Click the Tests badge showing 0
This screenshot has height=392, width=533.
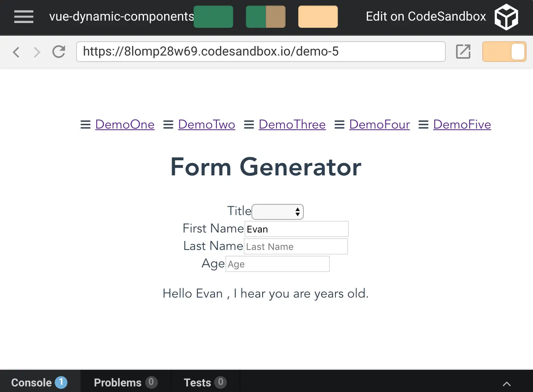click(220, 382)
